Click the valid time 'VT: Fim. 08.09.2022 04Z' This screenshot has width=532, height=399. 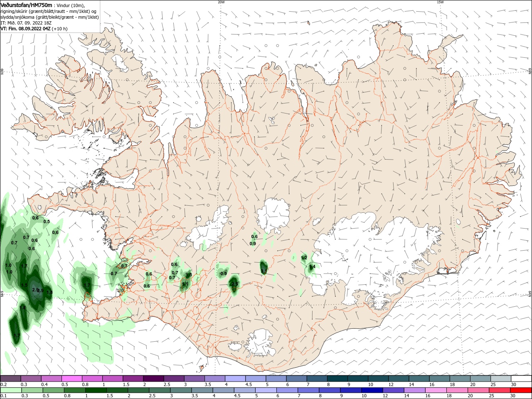(25, 29)
